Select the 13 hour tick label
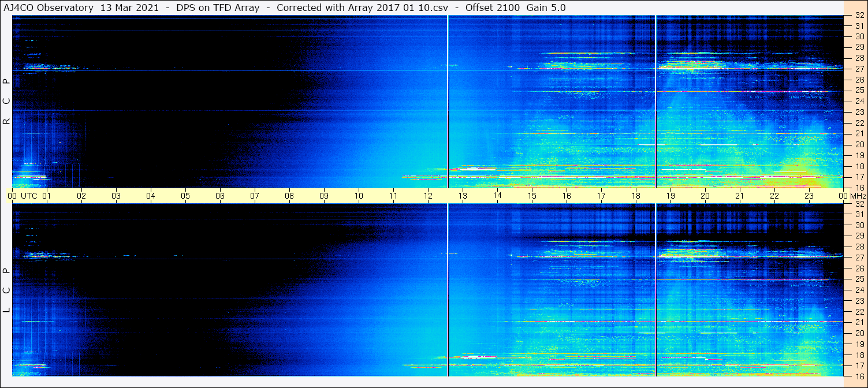868x388 pixels. pyautogui.click(x=463, y=196)
